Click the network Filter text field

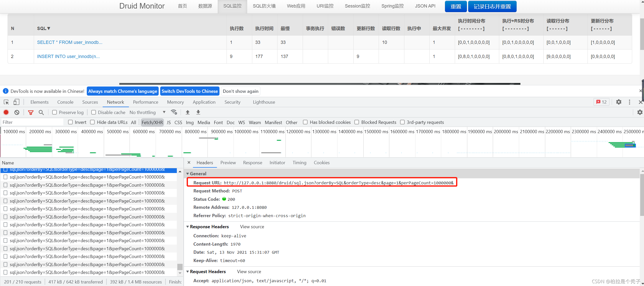[32, 122]
